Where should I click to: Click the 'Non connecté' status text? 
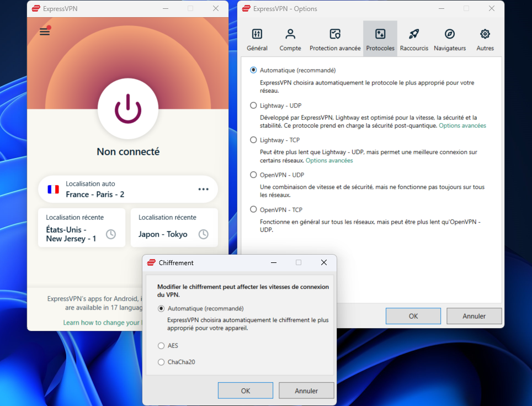pyautogui.click(x=128, y=152)
